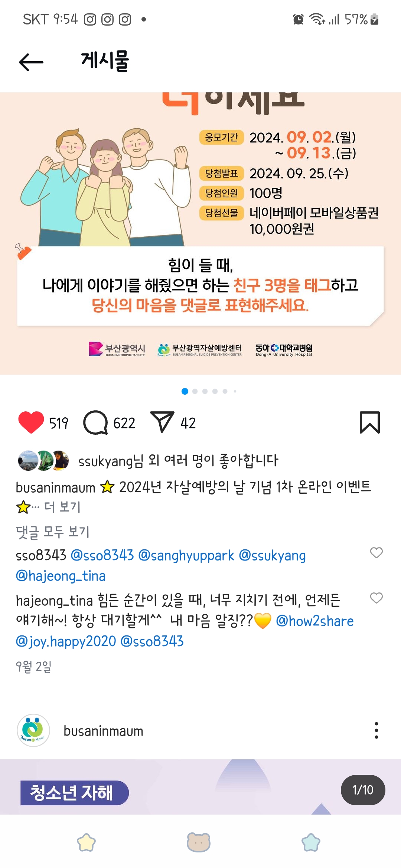Like the sso8343 comment heart
The width and height of the screenshot is (401, 868).
(x=376, y=553)
